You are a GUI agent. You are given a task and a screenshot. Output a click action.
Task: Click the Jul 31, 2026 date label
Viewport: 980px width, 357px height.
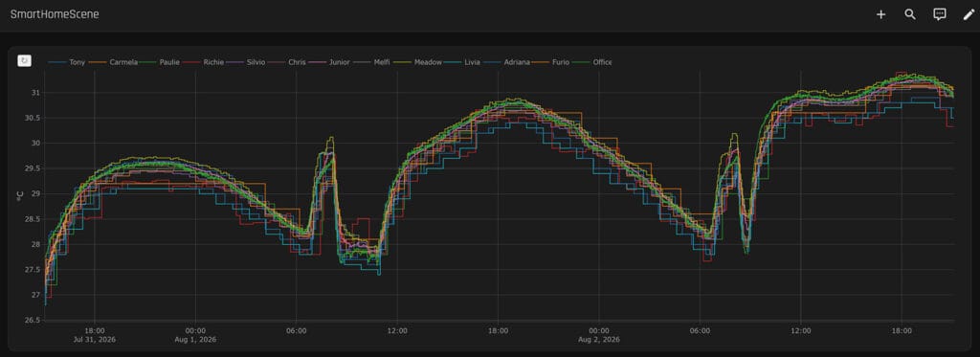point(95,340)
